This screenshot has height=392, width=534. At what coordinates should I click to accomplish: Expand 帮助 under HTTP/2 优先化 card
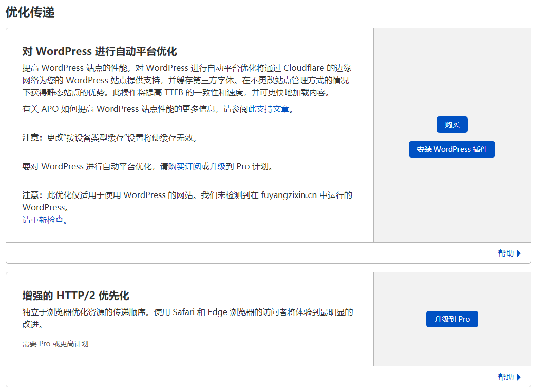tap(509, 377)
